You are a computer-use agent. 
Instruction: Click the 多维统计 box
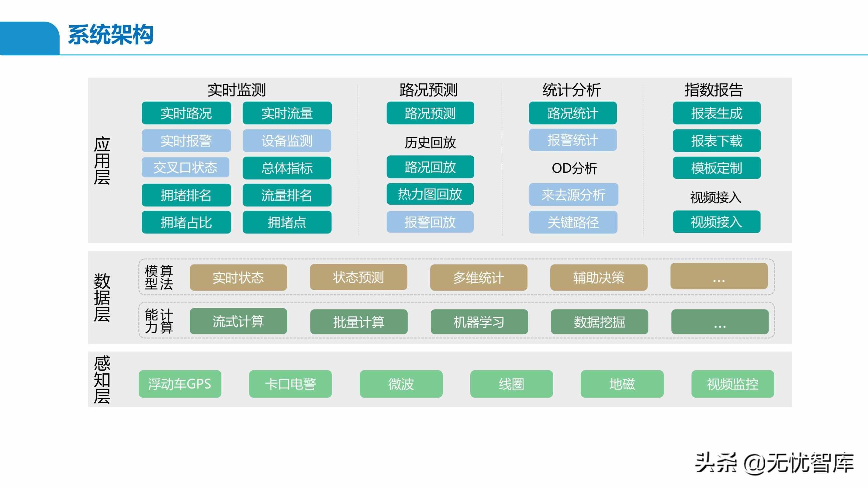(479, 277)
